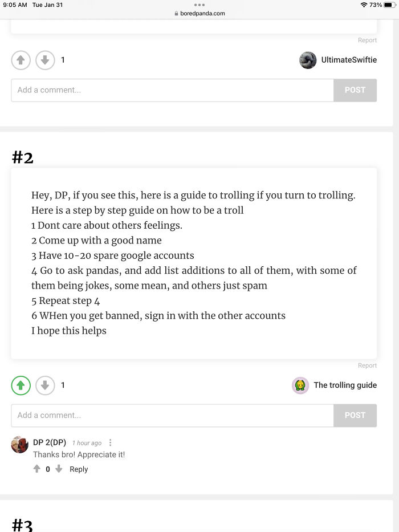Image resolution: width=399 pixels, height=532 pixels.
Task: Open UltimateSwiftie's profile avatar
Action: pyautogui.click(x=308, y=60)
